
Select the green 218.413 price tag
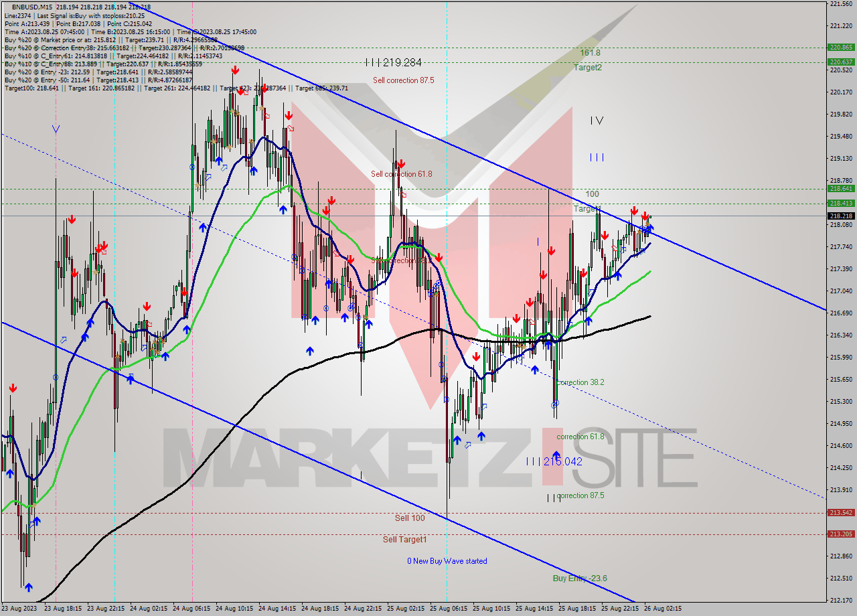coord(841,203)
